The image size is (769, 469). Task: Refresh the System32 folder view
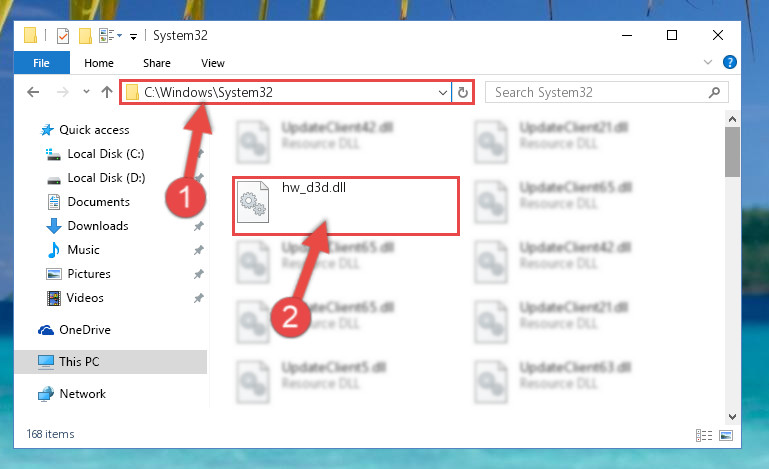(462, 92)
